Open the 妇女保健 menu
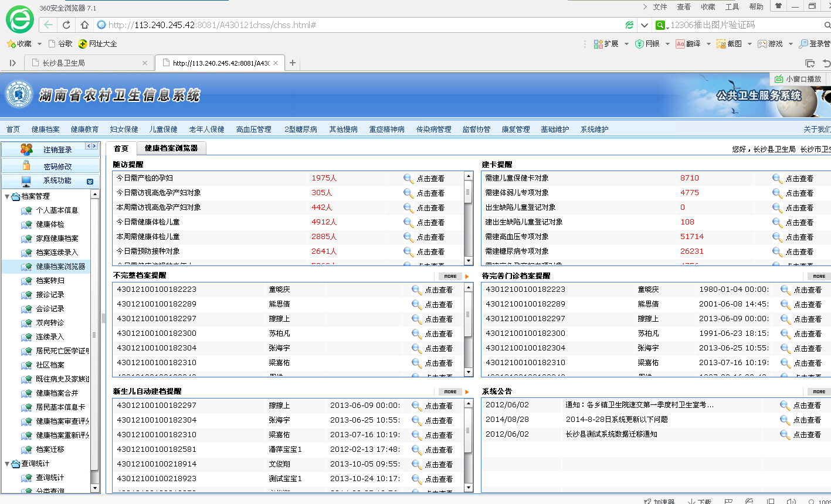 click(124, 130)
